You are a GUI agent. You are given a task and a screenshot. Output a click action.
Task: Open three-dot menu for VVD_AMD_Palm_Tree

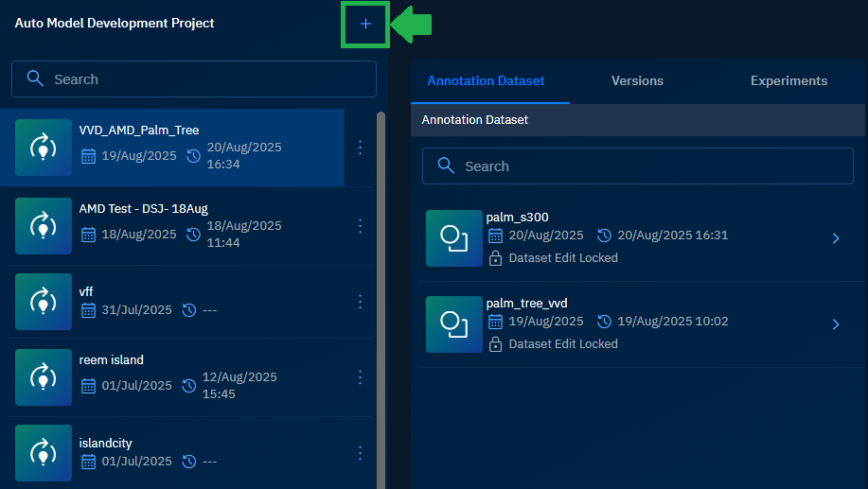pyautogui.click(x=360, y=148)
